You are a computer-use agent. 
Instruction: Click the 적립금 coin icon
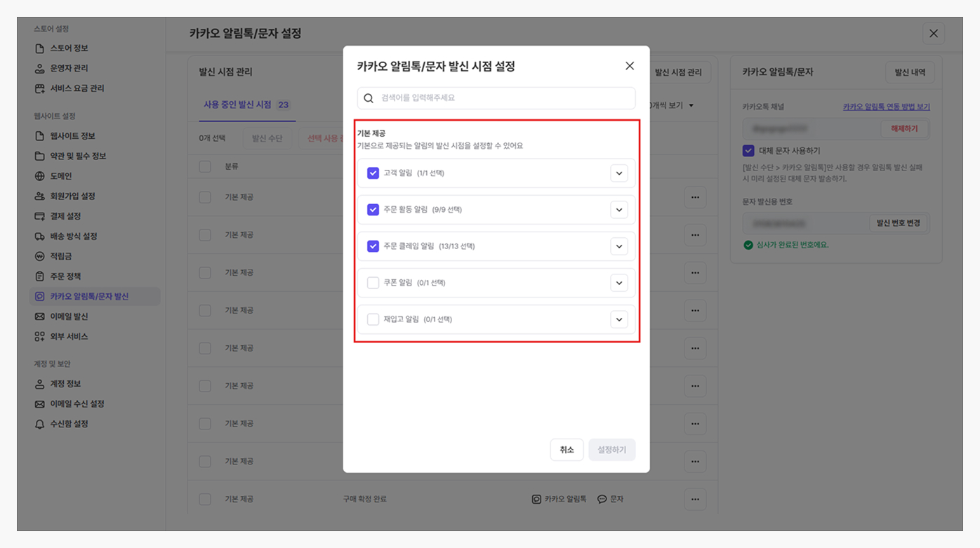[40, 256]
